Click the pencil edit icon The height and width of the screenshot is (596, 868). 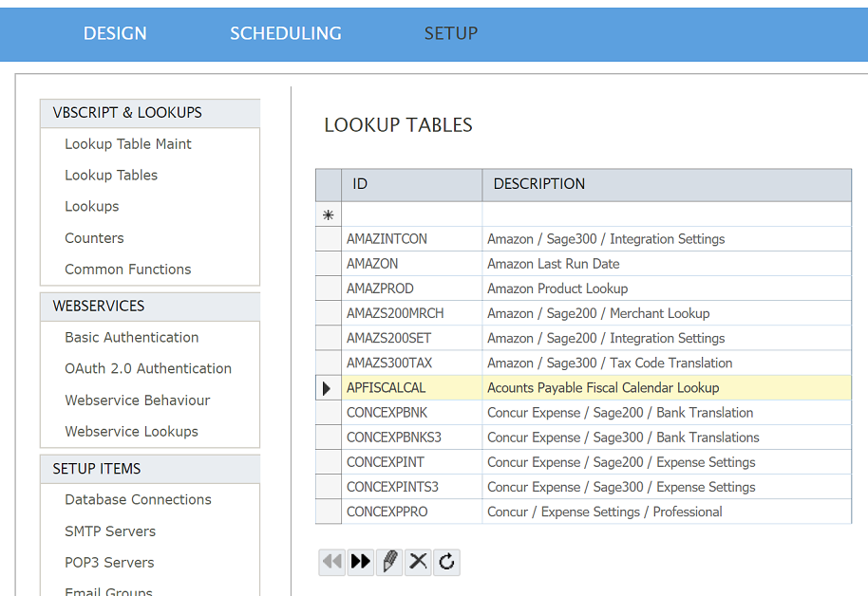pos(389,562)
